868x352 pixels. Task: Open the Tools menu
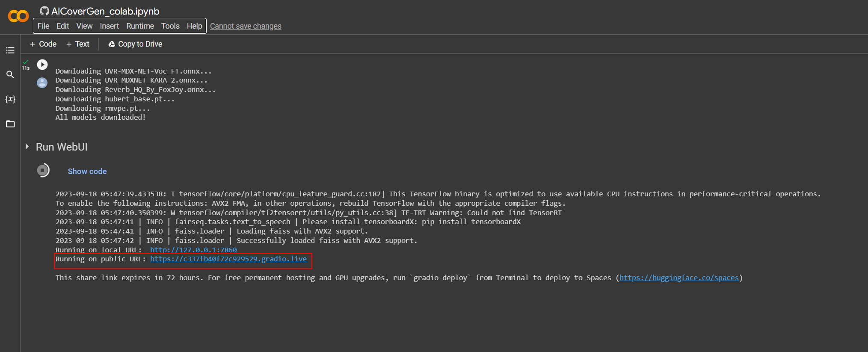point(170,26)
